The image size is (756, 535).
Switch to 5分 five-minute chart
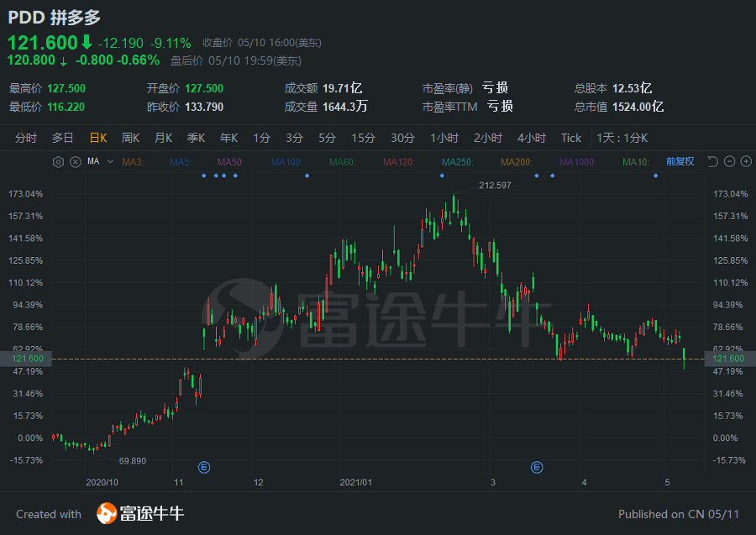327,139
